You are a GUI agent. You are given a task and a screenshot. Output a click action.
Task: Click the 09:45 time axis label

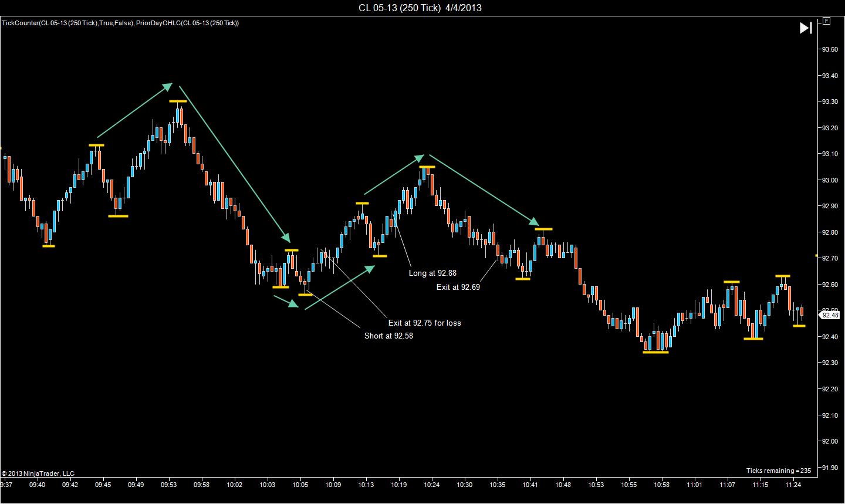click(103, 485)
